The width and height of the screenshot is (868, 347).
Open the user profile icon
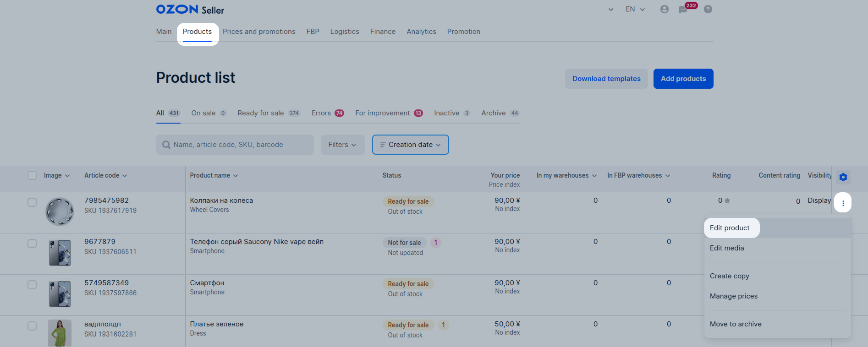664,9
